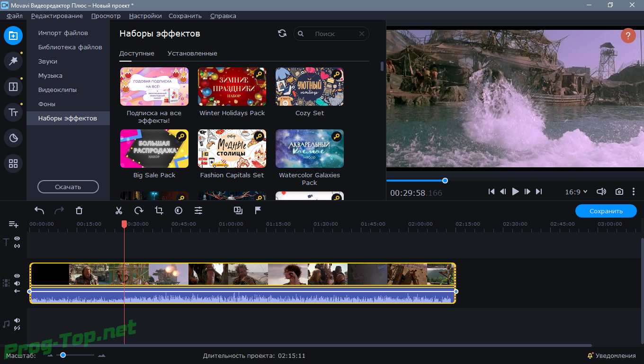Open the filters magic wand tab
644x364 pixels.
coord(13,61)
